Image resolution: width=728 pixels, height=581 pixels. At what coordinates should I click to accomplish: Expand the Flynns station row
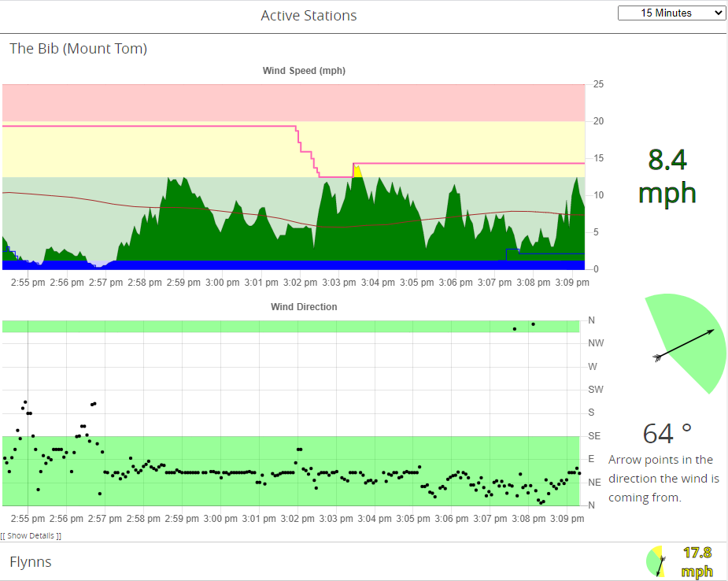tap(31, 561)
